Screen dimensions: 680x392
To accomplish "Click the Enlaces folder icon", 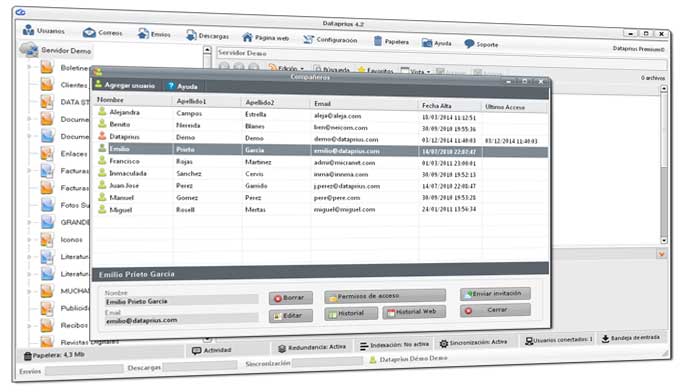I will (47, 153).
